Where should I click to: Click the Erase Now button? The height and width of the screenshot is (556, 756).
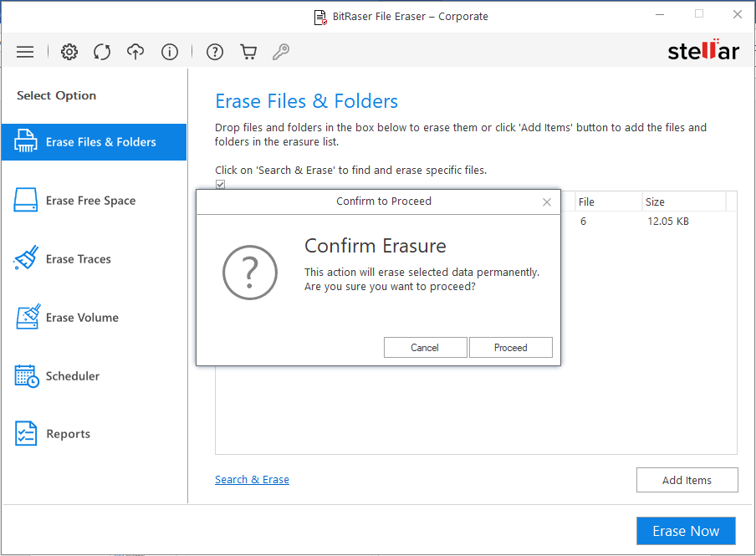pos(686,531)
